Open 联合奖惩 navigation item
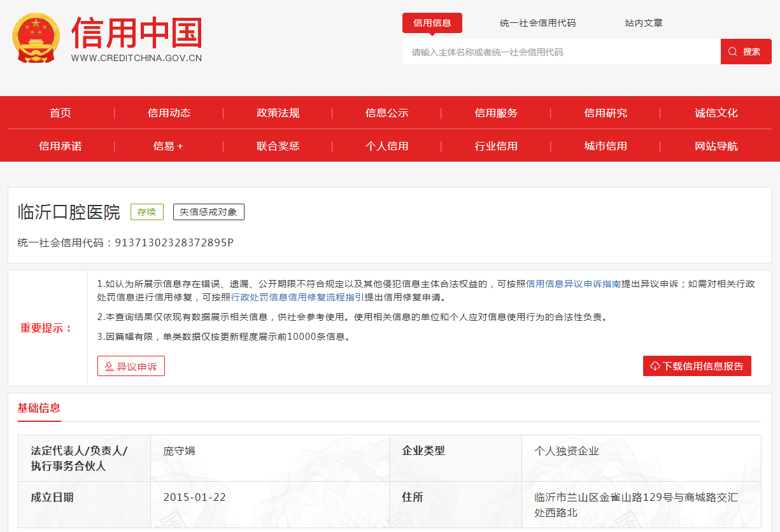The width and height of the screenshot is (780, 532). coord(278,146)
